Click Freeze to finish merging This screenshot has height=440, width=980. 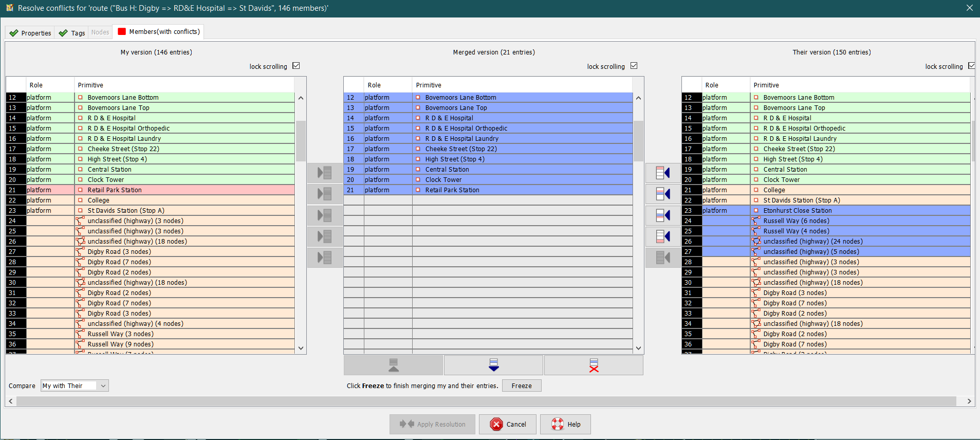pyautogui.click(x=522, y=386)
